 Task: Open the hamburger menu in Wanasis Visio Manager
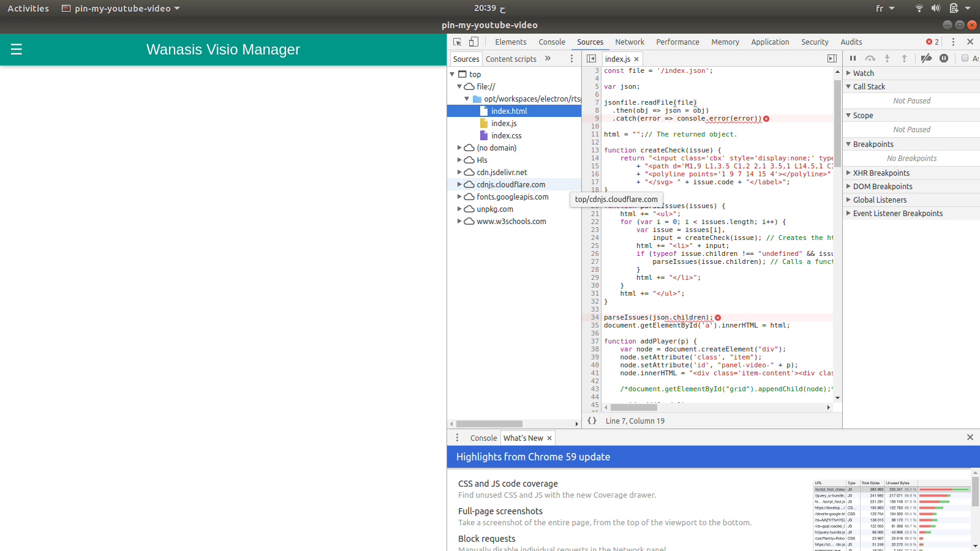coord(17,50)
